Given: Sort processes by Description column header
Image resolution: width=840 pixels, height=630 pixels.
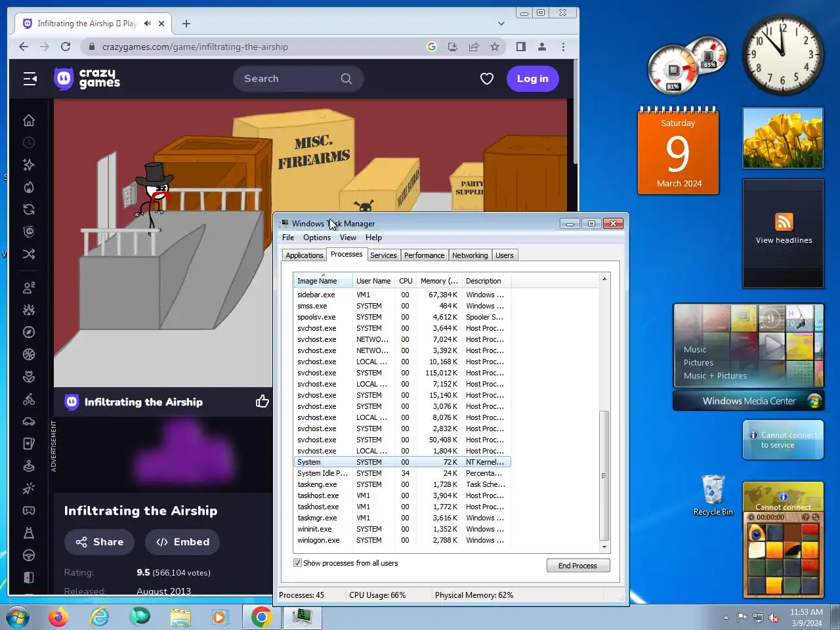Looking at the screenshot, I should [486, 281].
